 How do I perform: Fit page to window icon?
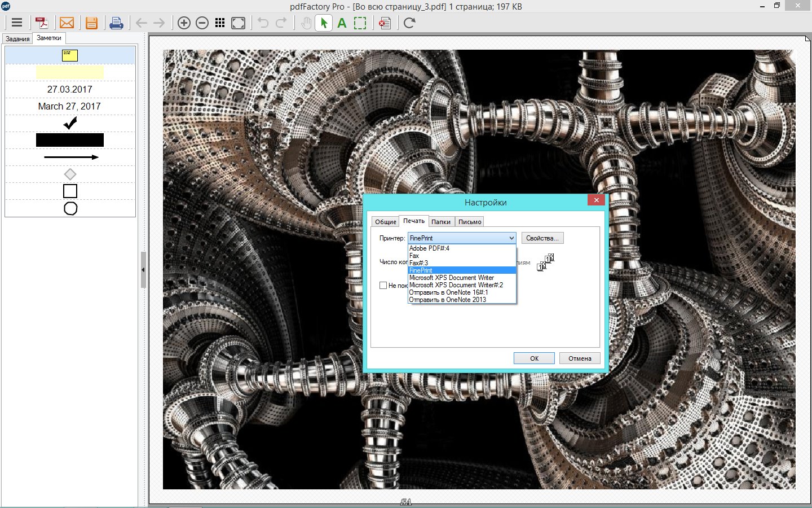coord(239,23)
